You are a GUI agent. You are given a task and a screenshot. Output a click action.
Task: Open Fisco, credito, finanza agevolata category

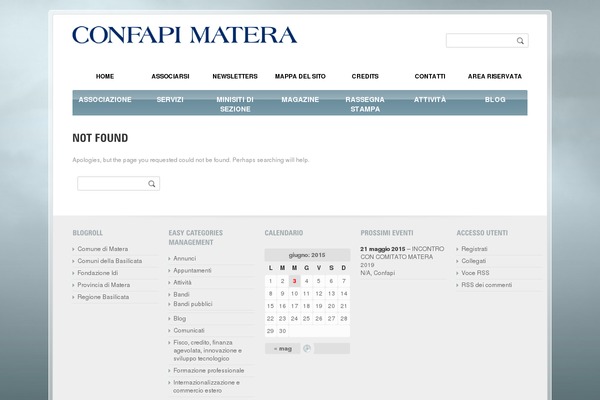click(x=207, y=350)
